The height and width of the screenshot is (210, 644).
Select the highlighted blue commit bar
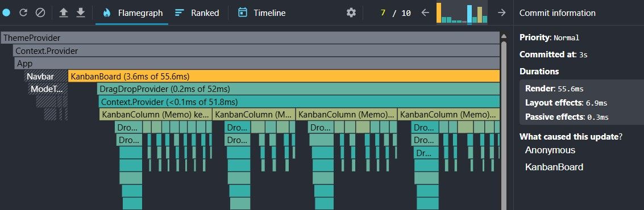[x=470, y=14]
